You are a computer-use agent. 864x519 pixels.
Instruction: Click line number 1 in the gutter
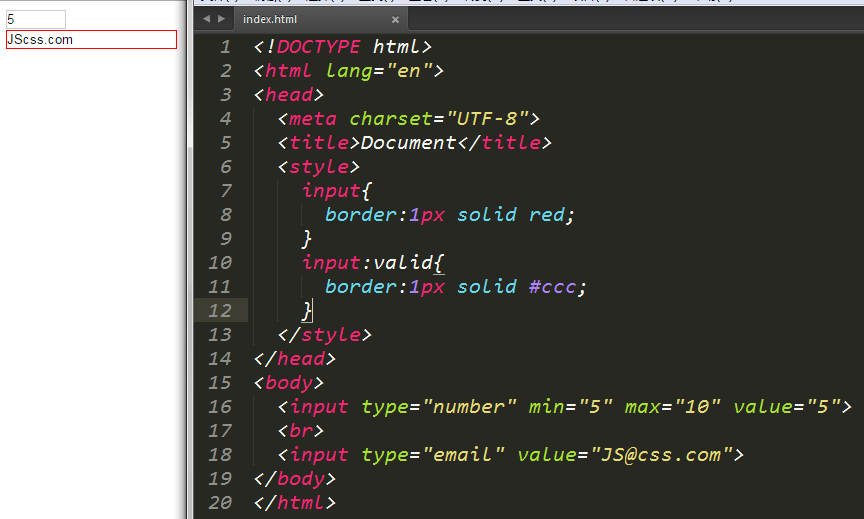point(225,47)
